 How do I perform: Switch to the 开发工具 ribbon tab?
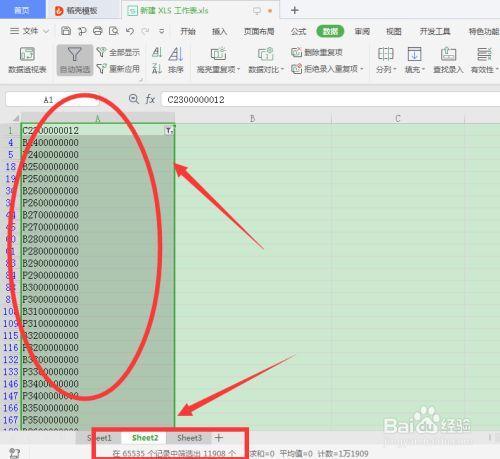435,31
